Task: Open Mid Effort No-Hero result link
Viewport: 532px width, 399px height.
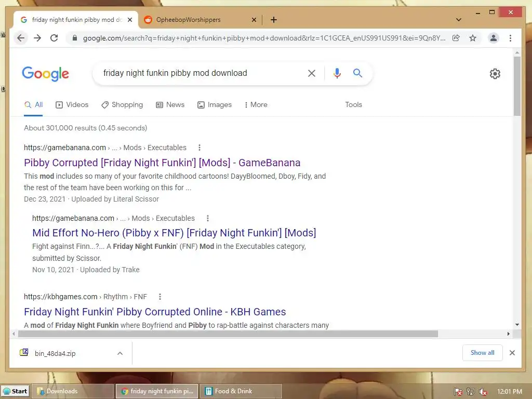Action: 174,233
